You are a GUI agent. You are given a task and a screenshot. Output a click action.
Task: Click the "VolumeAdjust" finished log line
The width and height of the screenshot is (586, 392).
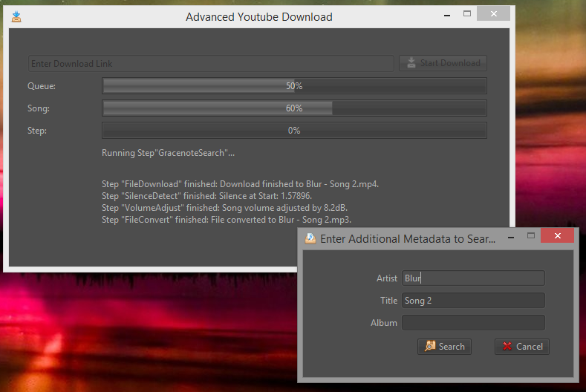click(x=224, y=208)
